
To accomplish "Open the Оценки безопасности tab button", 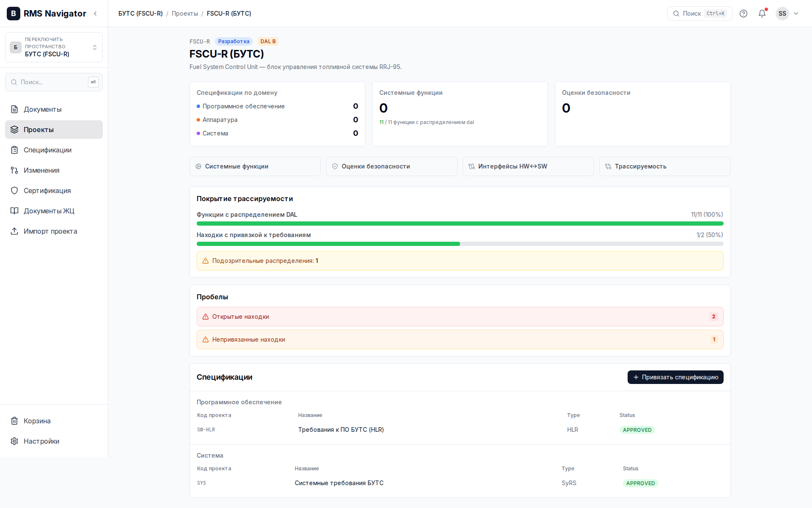I will 392,166.
